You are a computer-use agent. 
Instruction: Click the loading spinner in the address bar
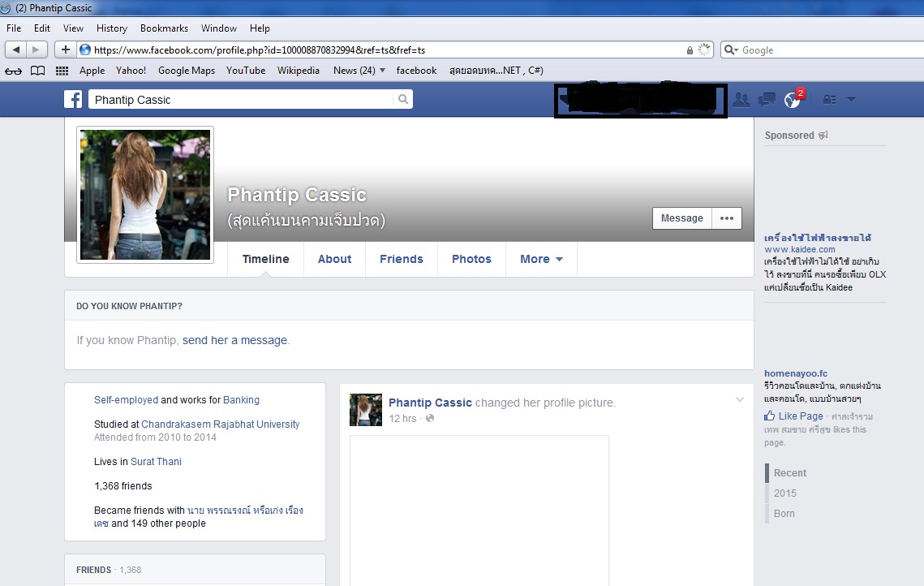704,50
